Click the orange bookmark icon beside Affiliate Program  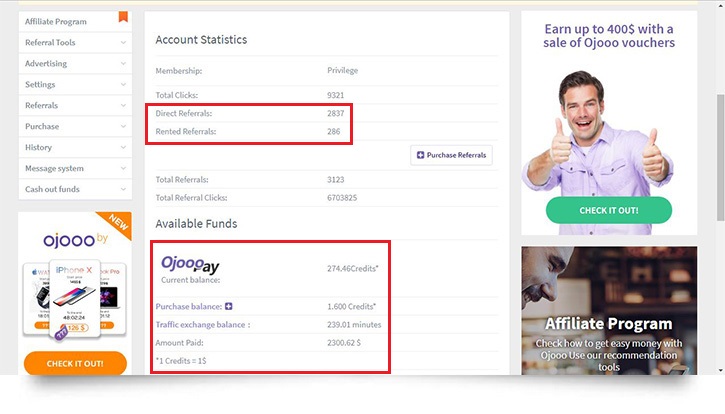123,17
